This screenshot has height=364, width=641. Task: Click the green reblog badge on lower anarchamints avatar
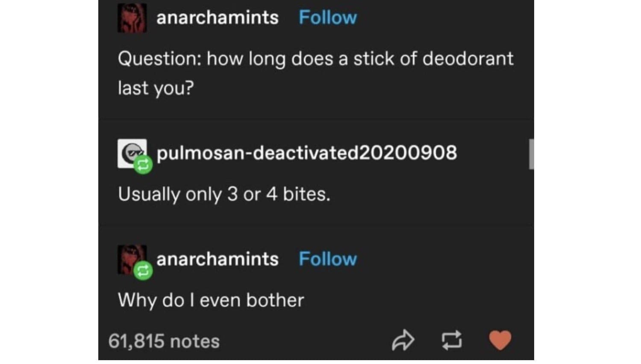(143, 270)
